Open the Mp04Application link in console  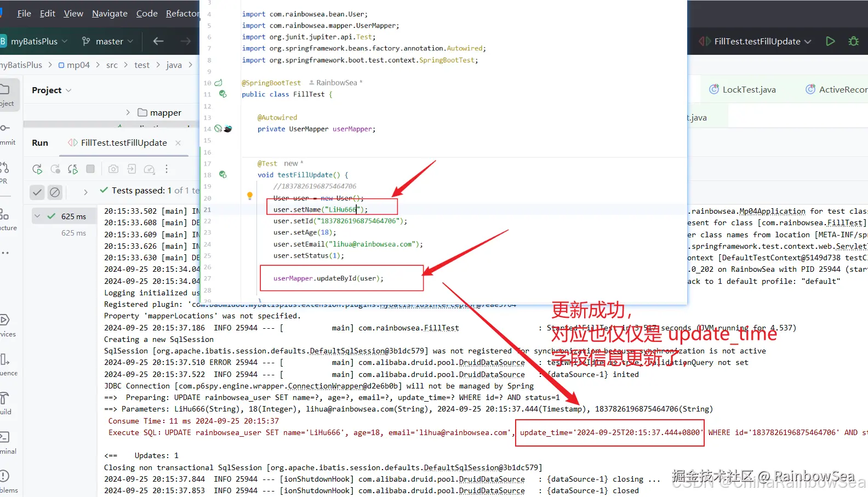click(x=772, y=211)
